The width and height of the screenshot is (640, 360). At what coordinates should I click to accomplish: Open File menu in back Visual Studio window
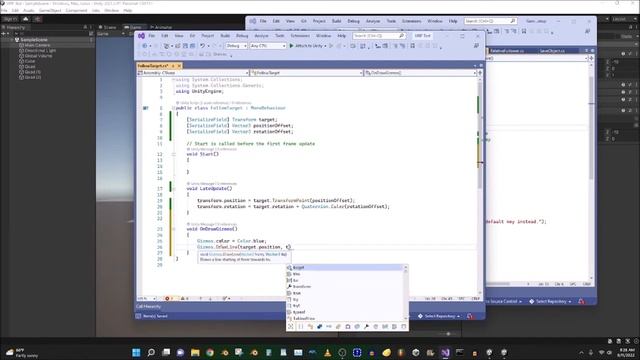[263, 21]
